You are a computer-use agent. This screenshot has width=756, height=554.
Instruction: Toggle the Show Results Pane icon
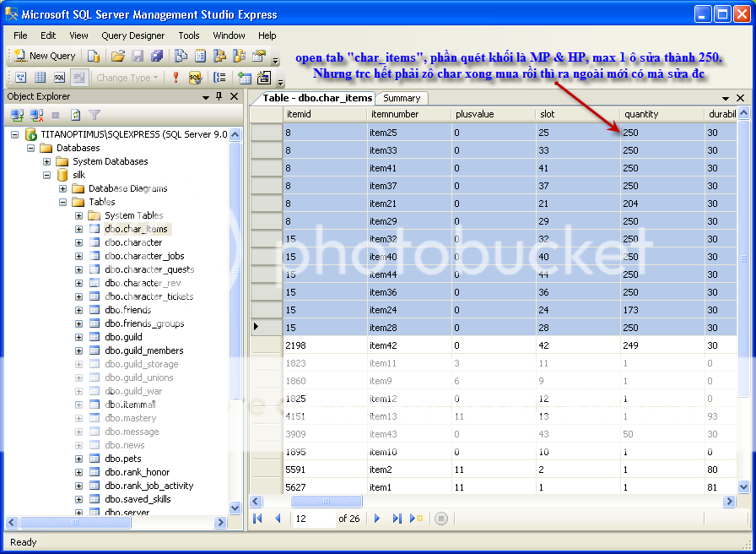[79, 78]
